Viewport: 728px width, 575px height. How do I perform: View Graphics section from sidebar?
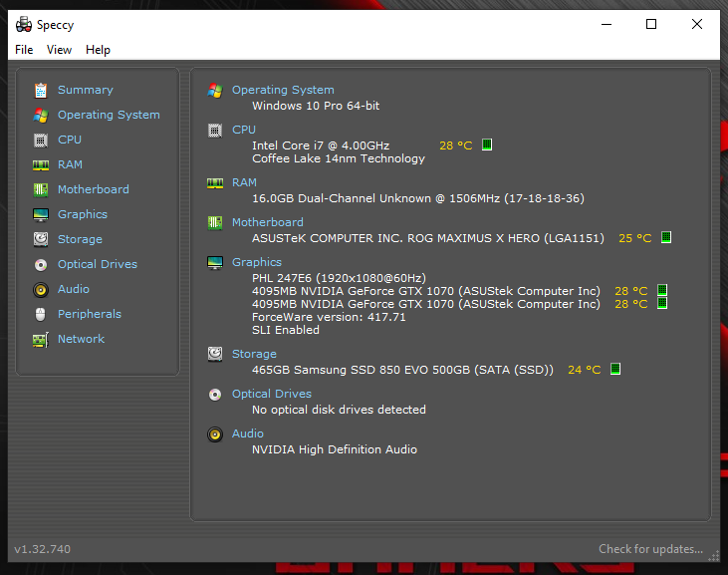[83, 214]
